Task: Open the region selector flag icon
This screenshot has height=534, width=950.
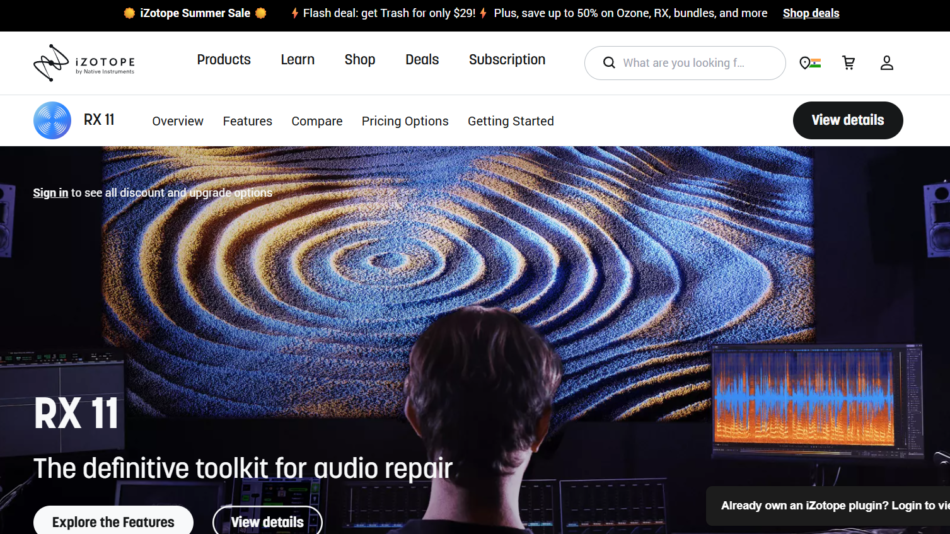Action: pyautogui.click(x=810, y=62)
